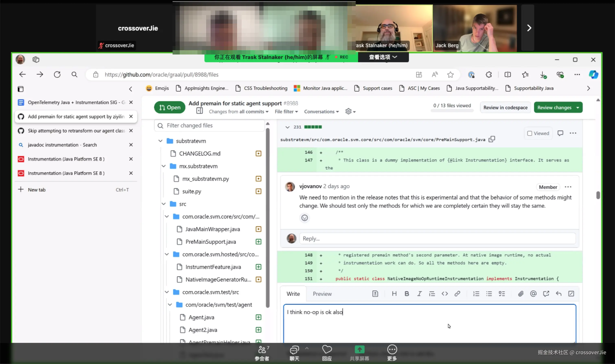Collapse the substratevm folder
Image resolution: width=615 pixels, height=364 pixels.
click(160, 141)
